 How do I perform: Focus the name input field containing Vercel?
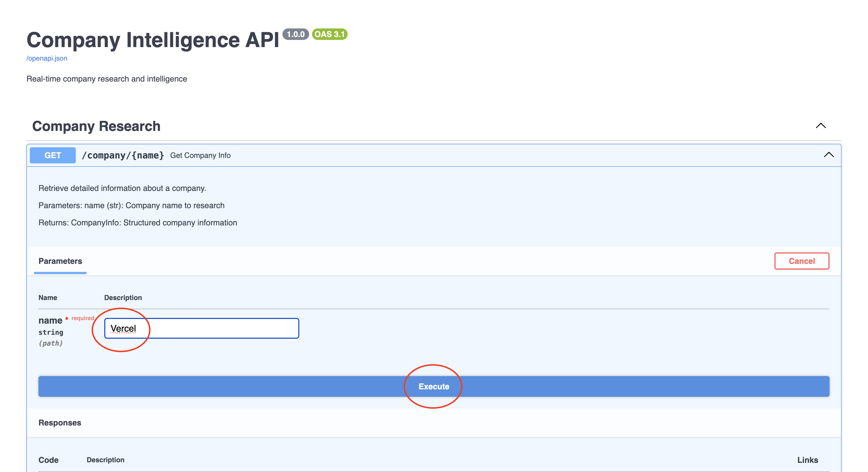click(x=201, y=328)
